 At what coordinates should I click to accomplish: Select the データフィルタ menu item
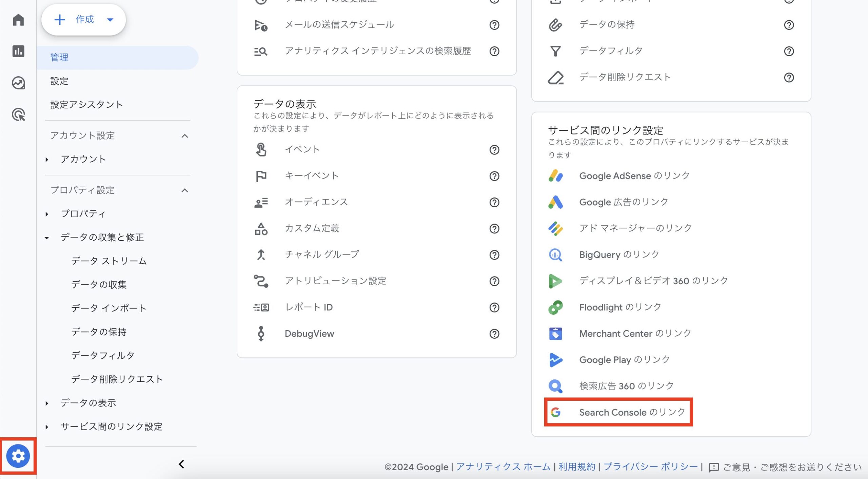coord(102,355)
